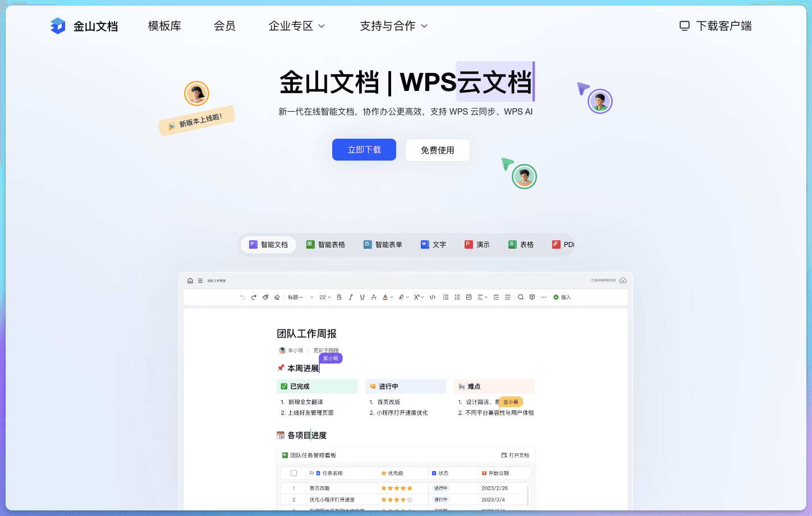Image resolution: width=812 pixels, height=516 pixels.
Task: Expand the font color dropdown arrow
Action: [x=392, y=297]
